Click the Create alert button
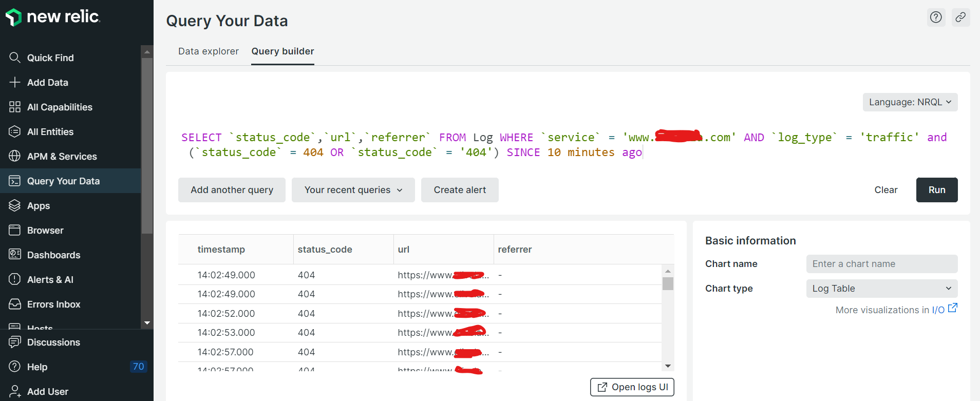Screen dimensions: 980x401 click(x=460, y=190)
